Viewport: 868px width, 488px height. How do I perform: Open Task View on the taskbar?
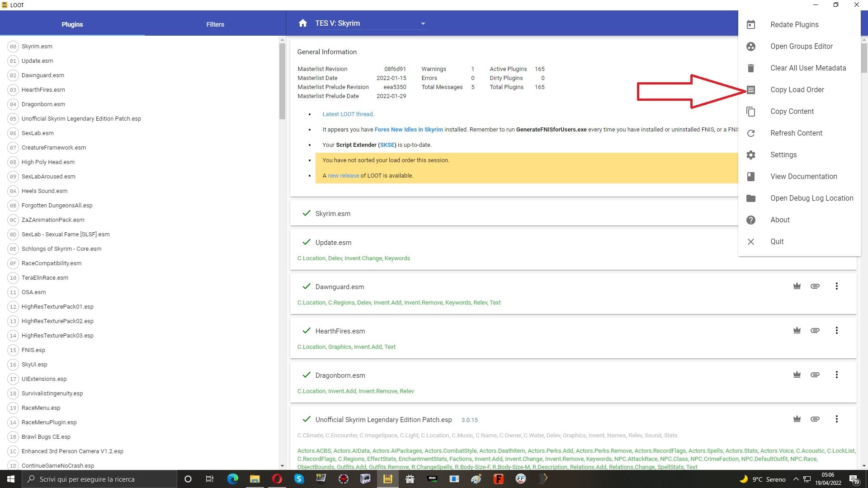coord(210,479)
